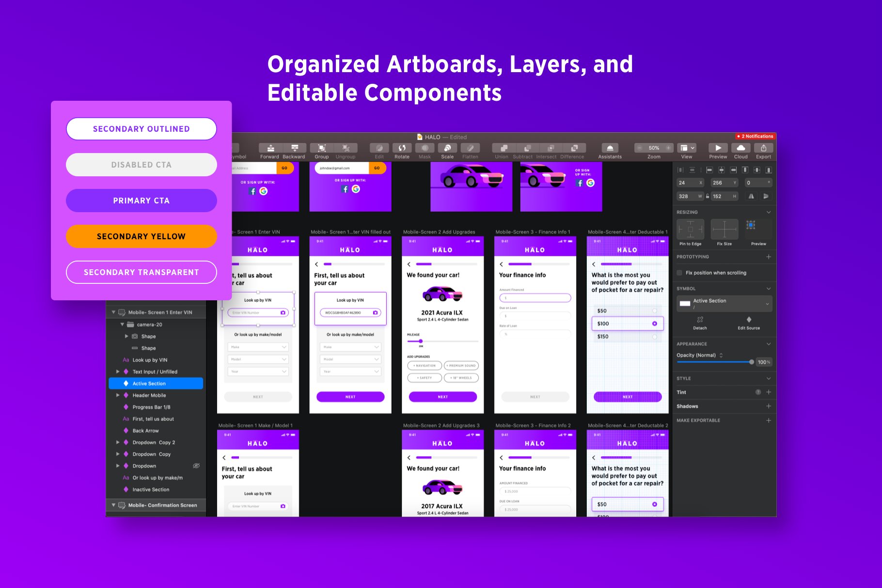Click the Cloud upload icon
The image size is (882, 588).
click(740, 148)
